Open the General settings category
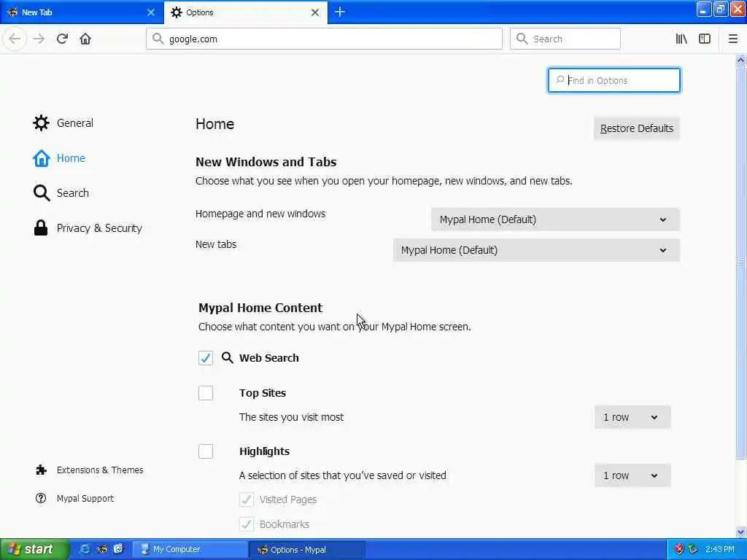 point(63,122)
